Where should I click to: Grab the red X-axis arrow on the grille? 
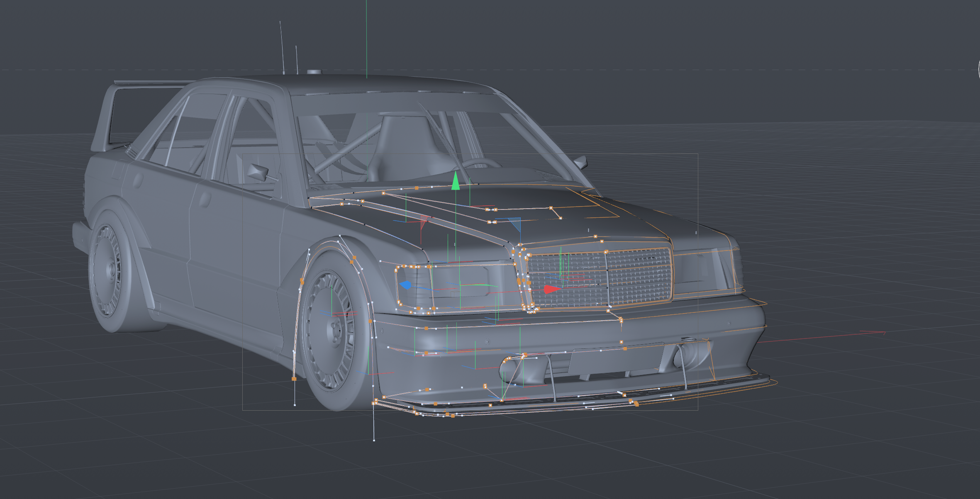(x=552, y=289)
